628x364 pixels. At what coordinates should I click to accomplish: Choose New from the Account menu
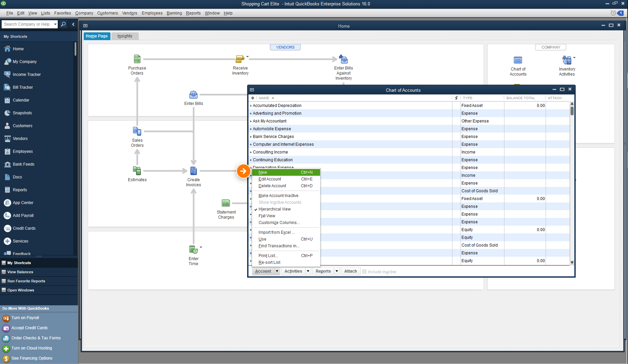(286, 172)
